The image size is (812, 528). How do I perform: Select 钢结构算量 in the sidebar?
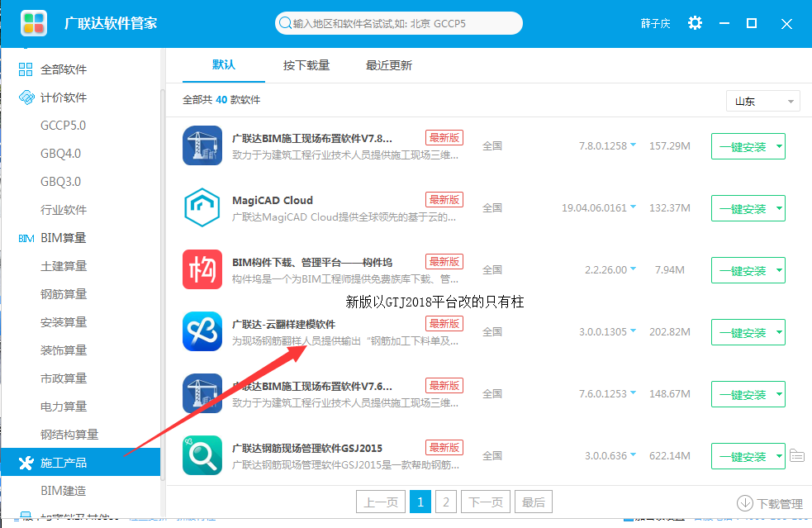pos(69,434)
